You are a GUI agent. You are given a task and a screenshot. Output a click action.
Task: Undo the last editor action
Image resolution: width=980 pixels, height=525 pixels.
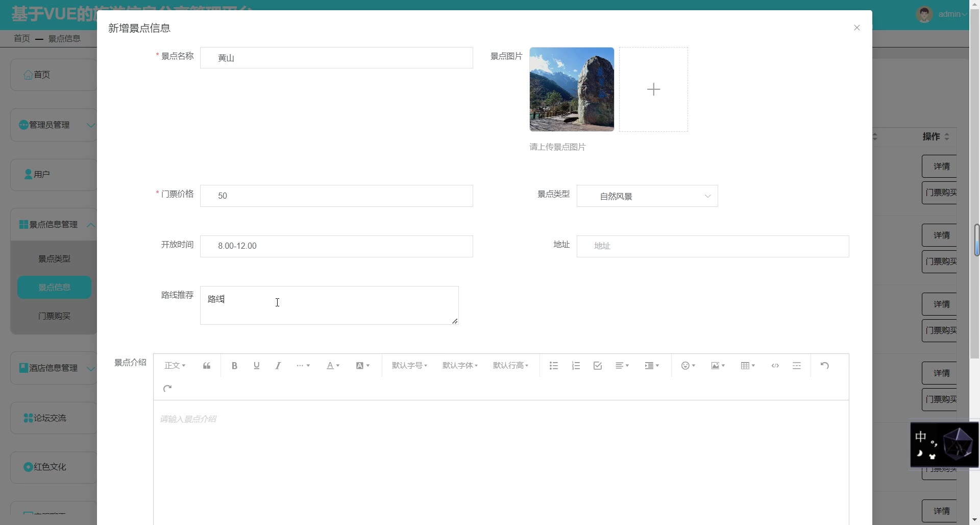pyautogui.click(x=824, y=366)
